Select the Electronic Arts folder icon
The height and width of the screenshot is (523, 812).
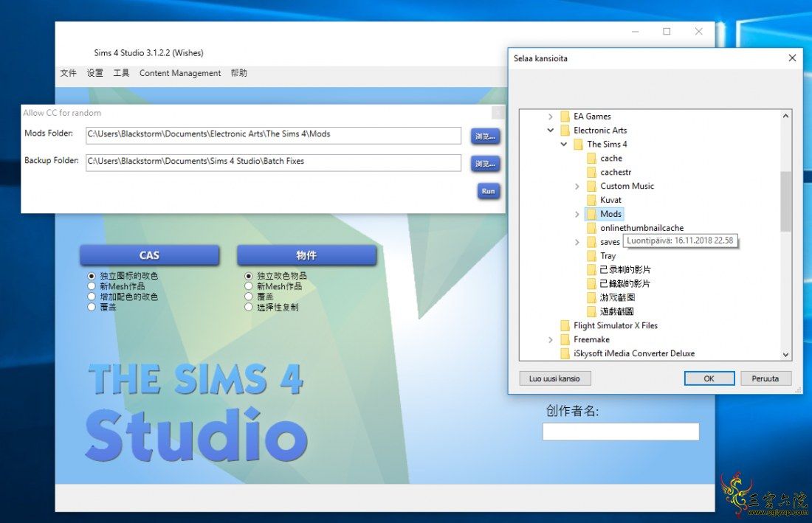click(565, 131)
